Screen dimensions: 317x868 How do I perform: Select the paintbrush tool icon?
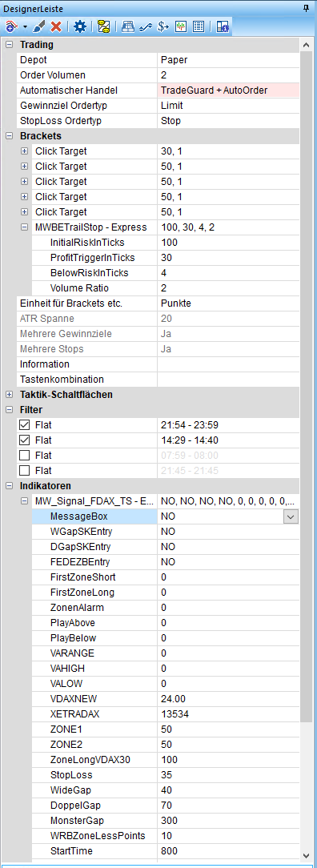tap(39, 26)
